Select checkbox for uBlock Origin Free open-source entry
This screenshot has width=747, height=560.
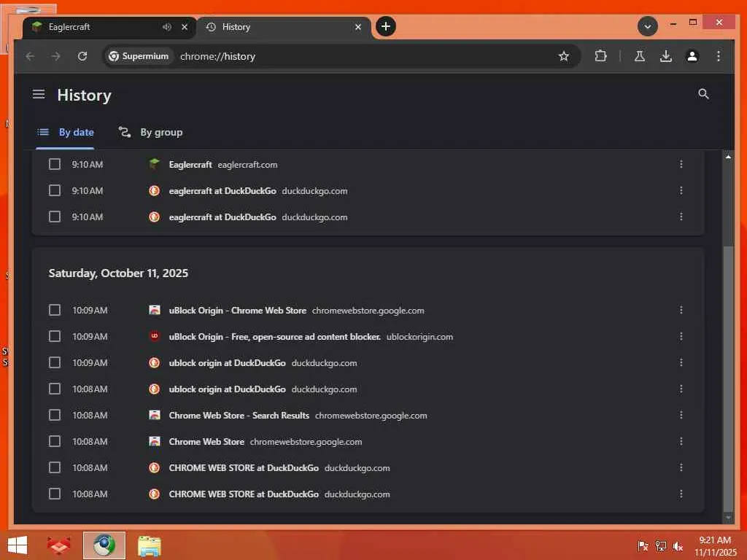click(x=55, y=336)
